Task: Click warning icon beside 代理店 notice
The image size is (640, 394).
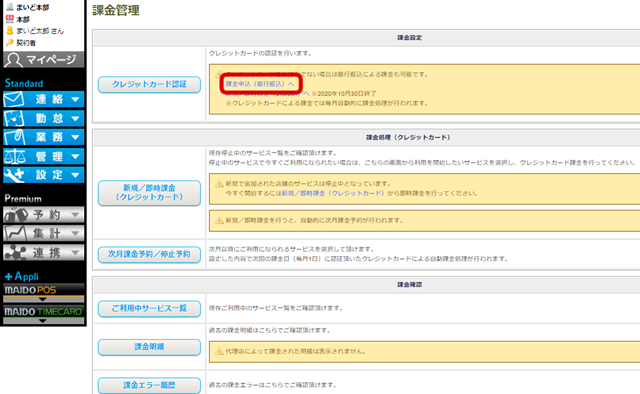Action: tap(219, 352)
